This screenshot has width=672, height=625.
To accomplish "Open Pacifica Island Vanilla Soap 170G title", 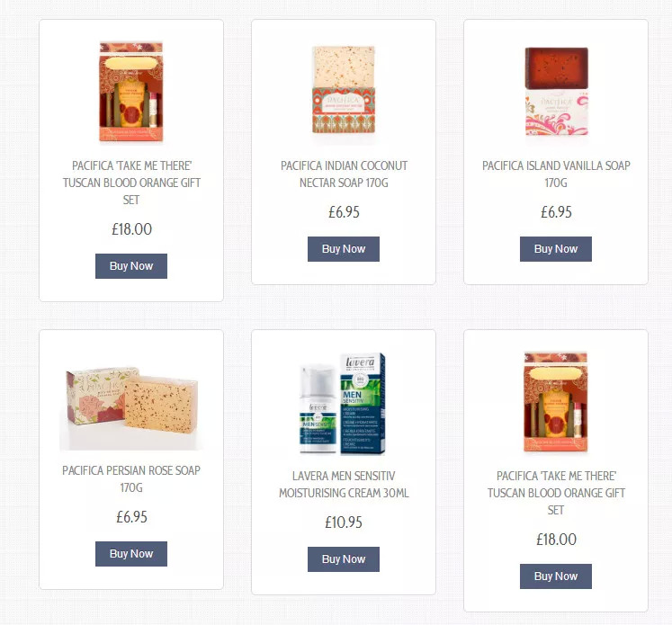I will [556, 174].
